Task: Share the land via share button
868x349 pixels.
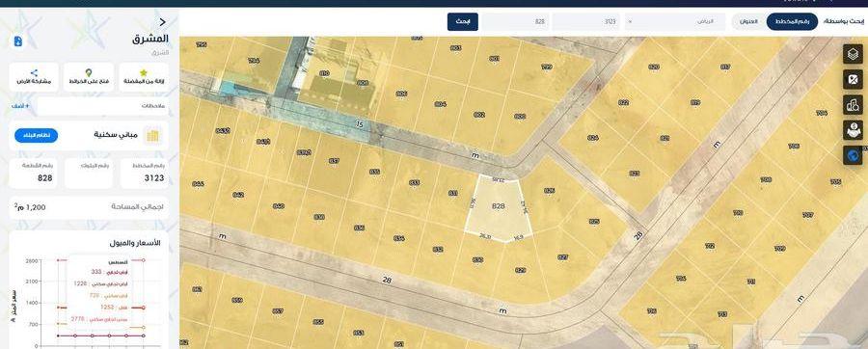Action: (34, 77)
